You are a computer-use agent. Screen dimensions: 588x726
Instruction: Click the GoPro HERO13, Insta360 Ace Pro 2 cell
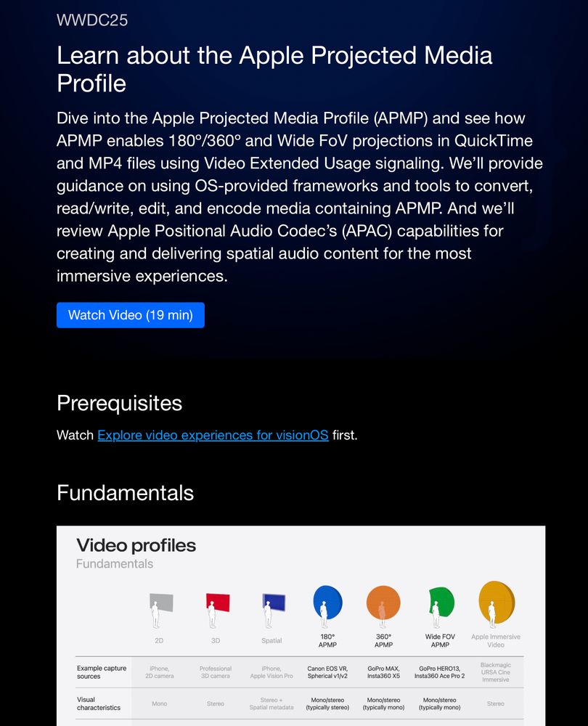click(439, 672)
